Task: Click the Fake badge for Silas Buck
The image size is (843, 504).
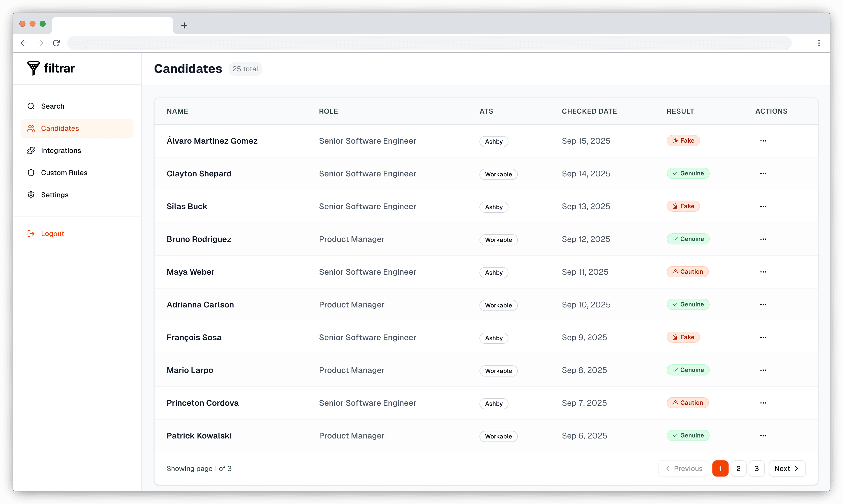Action: click(x=683, y=206)
